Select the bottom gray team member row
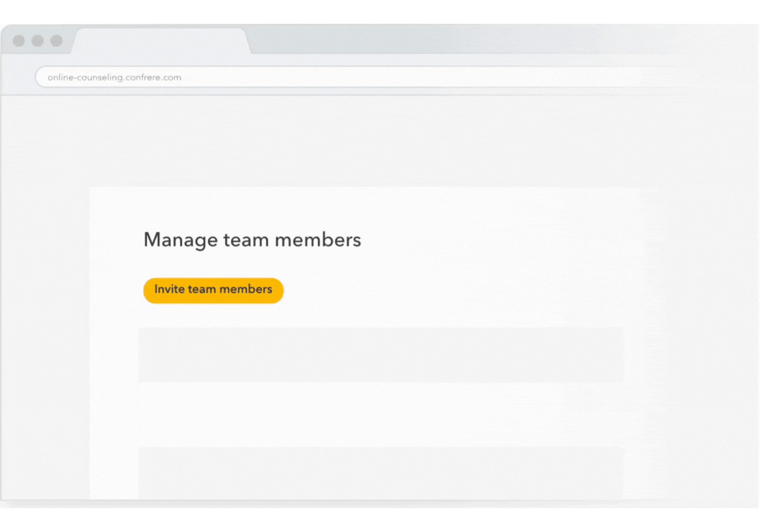 point(381,473)
